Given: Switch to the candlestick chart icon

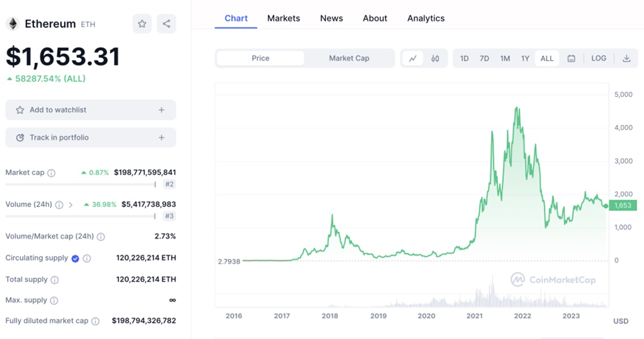Looking at the screenshot, I should click(435, 58).
